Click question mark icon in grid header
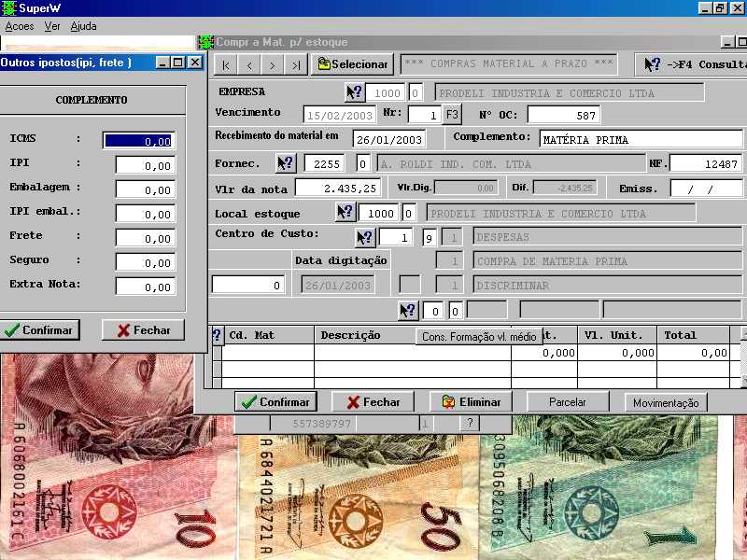The height and width of the screenshot is (560, 747). 217,335
